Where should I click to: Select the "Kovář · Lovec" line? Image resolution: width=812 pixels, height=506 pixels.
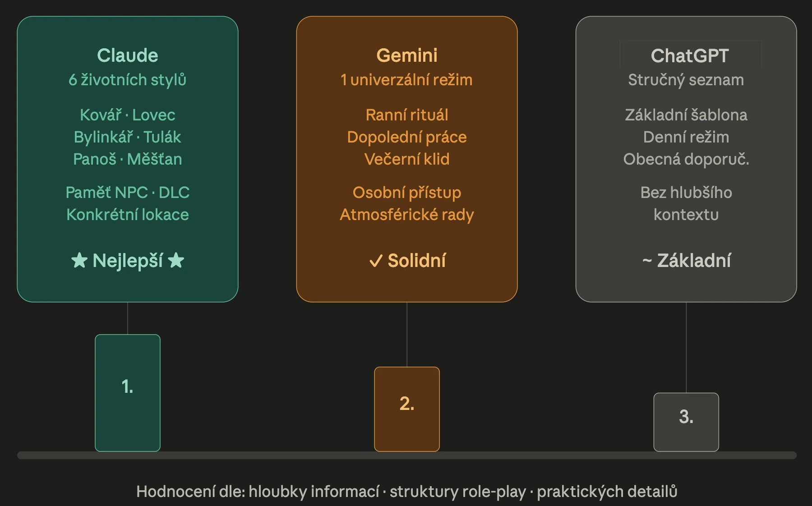coord(128,115)
